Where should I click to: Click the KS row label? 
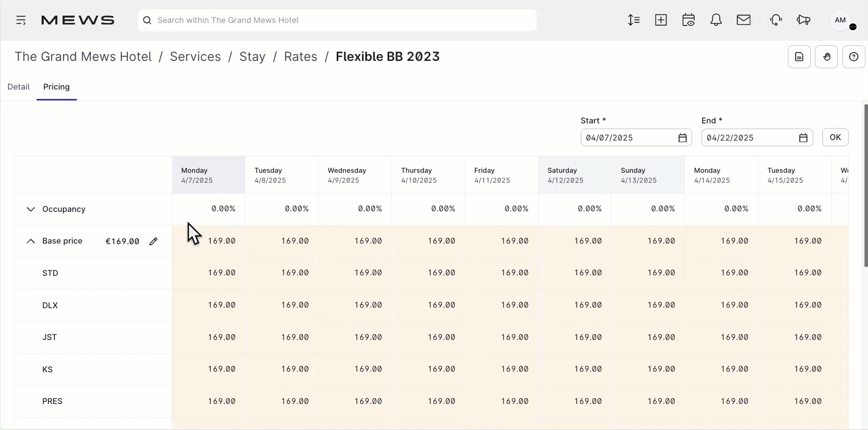tap(47, 370)
